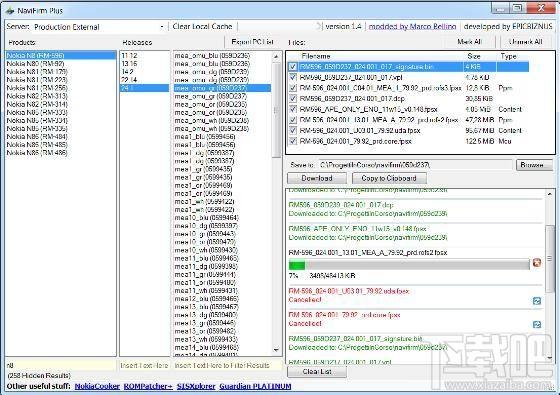560x395 pixels.
Task: Open the Guardian PLATINUM link
Action: point(255,386)
